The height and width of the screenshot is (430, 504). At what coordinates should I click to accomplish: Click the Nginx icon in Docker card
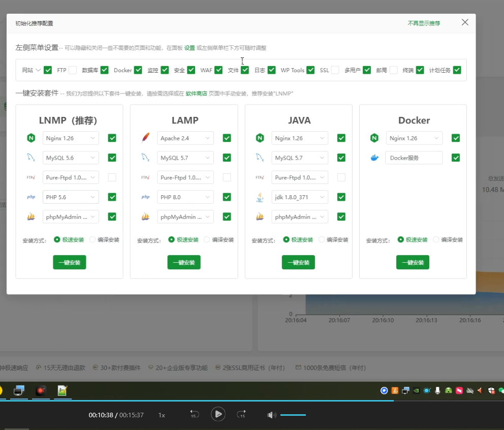[374, 138]
